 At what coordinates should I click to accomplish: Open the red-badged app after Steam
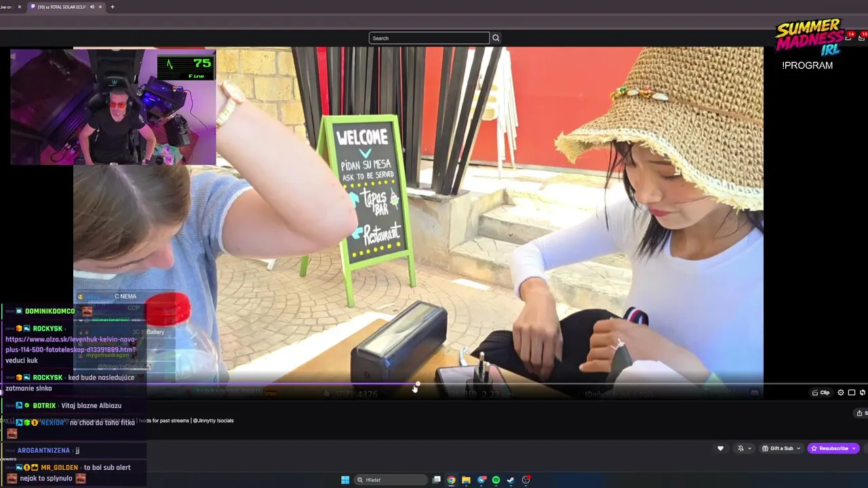(x=526, y=480)
